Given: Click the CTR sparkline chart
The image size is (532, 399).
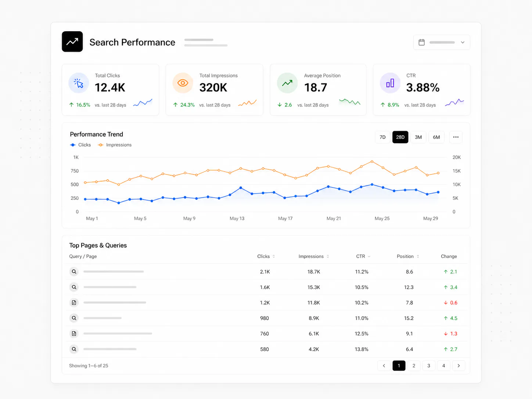Looking at the screenshot, I should [454, 103].
